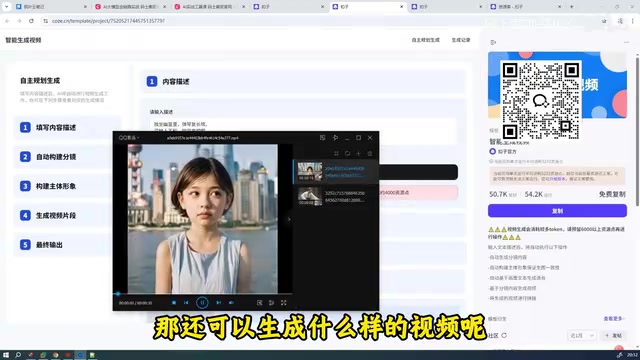Click the volume icon in the player controls
The image size is (640, 360).
231,303
